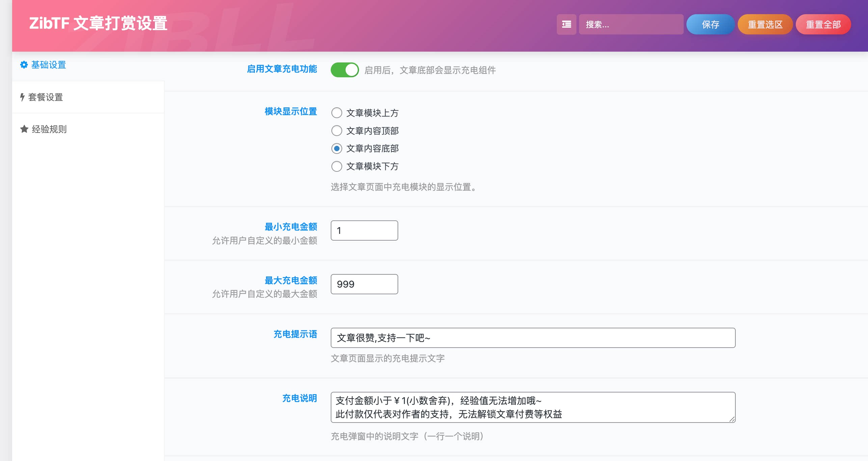The image size is (868, 461).
Task: Disable the 启用文章充电功能 switch
Action: coord(345,70)
